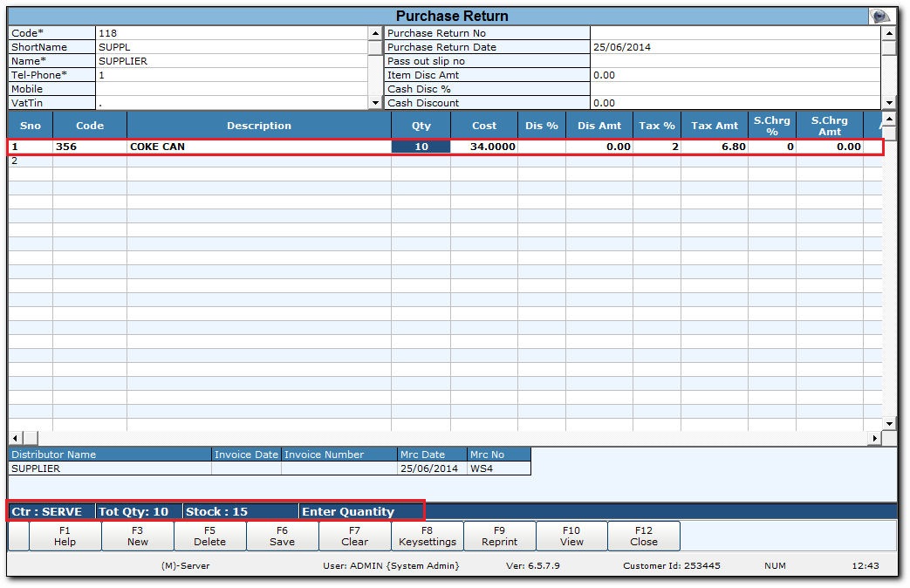Click the Code field showing 118
This screenshot has width=910, height=588.
231,33
